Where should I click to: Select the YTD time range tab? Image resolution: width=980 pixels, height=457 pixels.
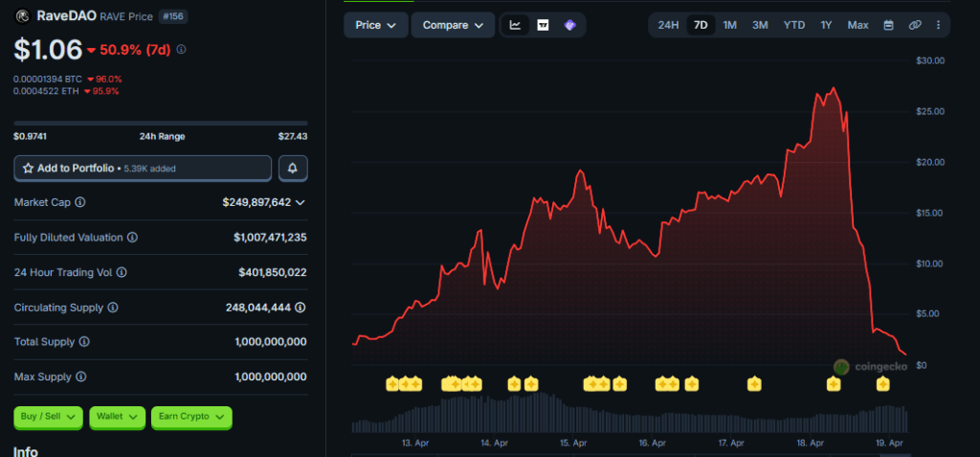(x=794, y=25)
